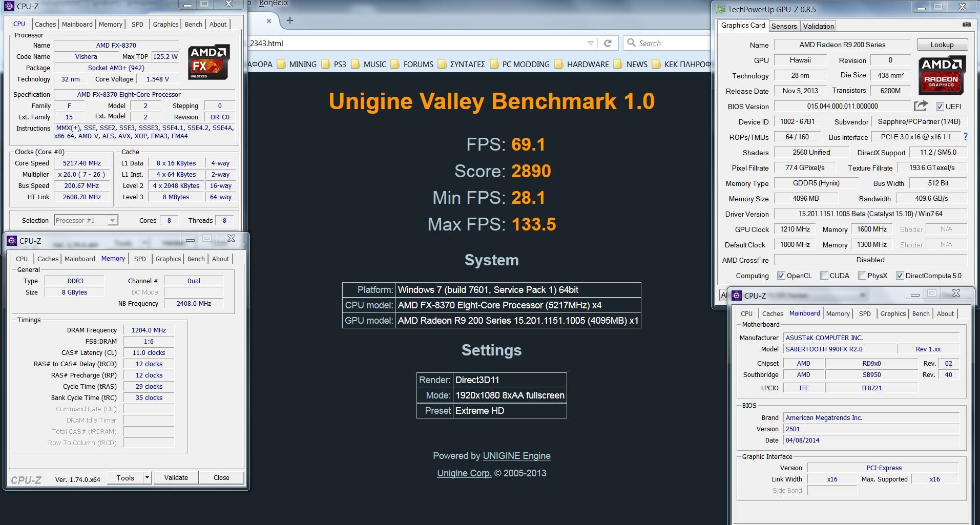Viewport: 980px width, 525px height.
Task: Switch to the Sensors tab in GPU-Z
Action: click(784, 26)
